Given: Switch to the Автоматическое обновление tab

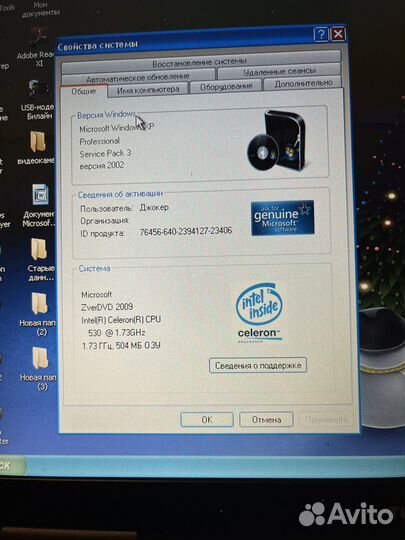Looking at the screenshot, I should click(x=138, y=76).
